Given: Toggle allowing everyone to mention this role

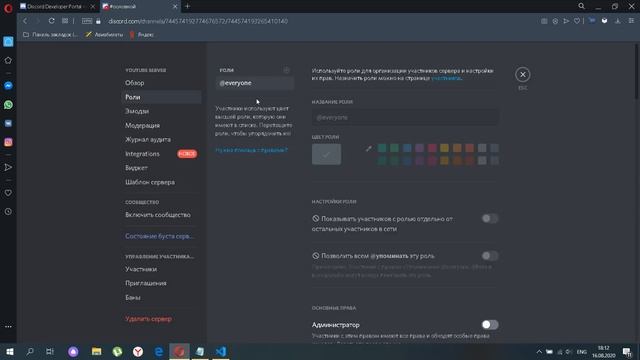Looking at the screenshot, I should [490, 256].
